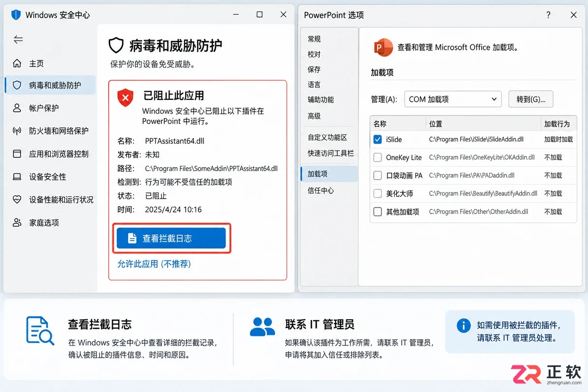
Task: Click the BeautifyAddin.dll location path
Action: pos(483,193)
